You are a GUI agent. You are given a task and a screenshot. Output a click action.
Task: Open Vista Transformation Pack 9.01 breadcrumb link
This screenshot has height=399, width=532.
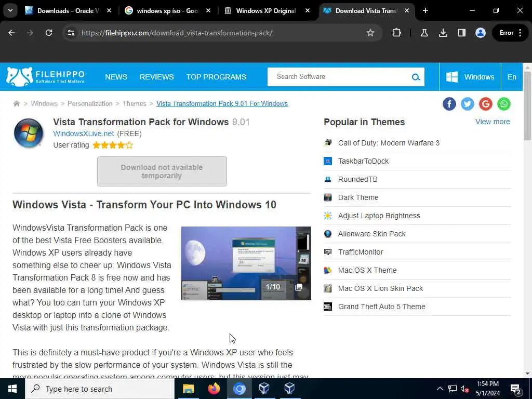(x=222, y=103)
